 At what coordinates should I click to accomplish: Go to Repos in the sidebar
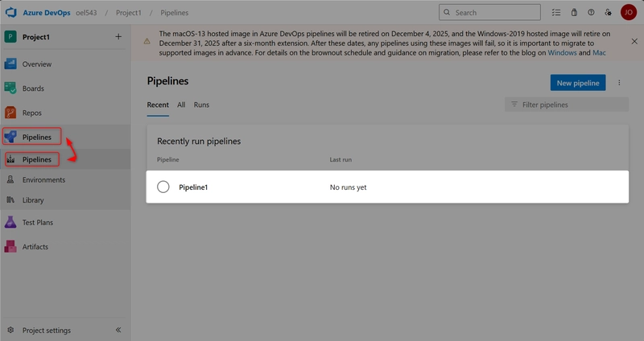(x=32, y=113)
